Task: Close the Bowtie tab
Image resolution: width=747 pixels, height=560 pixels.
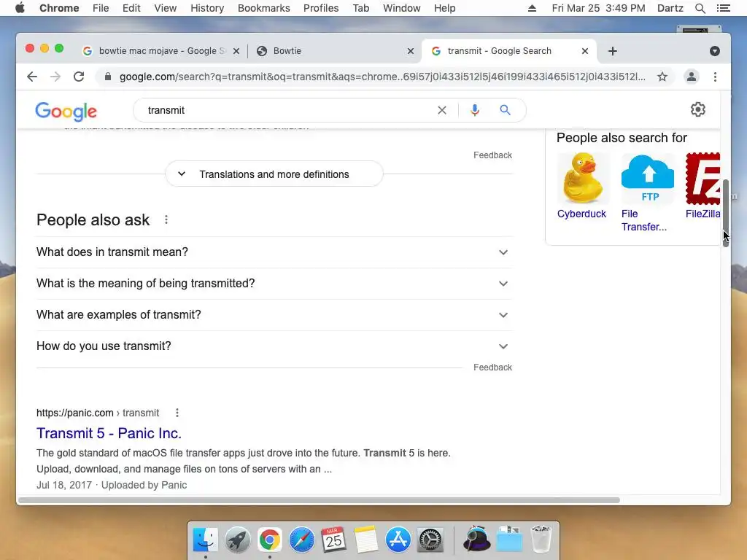Action: click(410, 51)
